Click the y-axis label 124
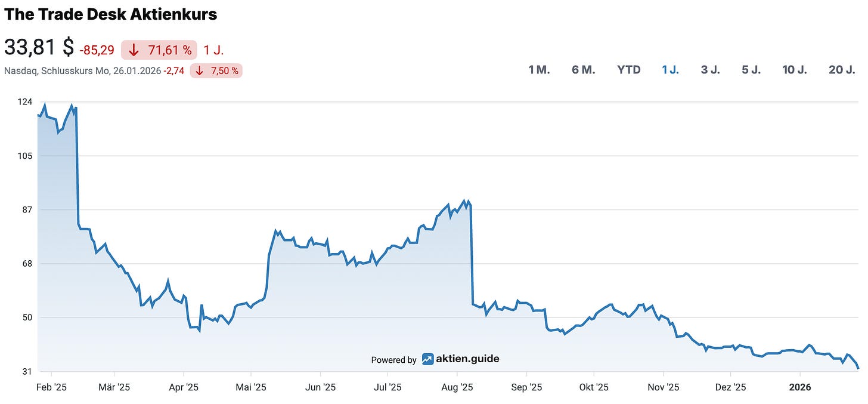Image resolution: width=868 pixels, height=404 pixels. pos(25,102)
